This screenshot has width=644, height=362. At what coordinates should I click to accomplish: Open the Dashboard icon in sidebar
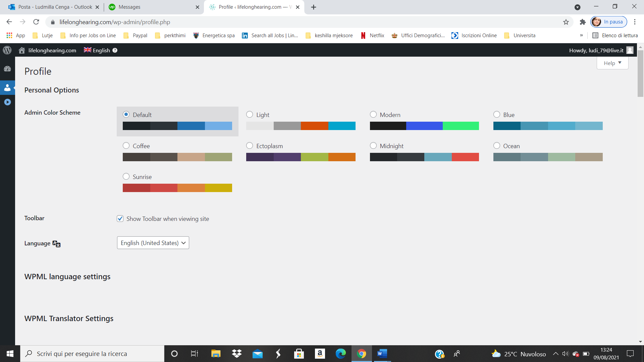(7, 69)
